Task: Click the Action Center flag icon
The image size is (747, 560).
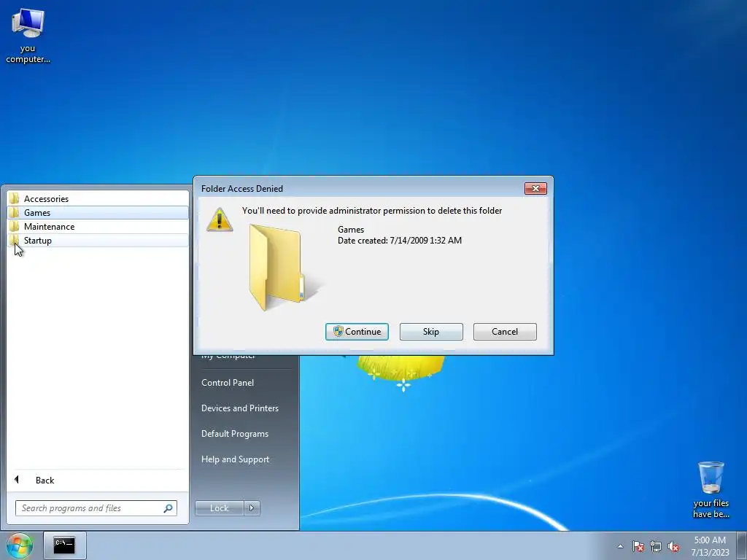Action: coord(638,546)
